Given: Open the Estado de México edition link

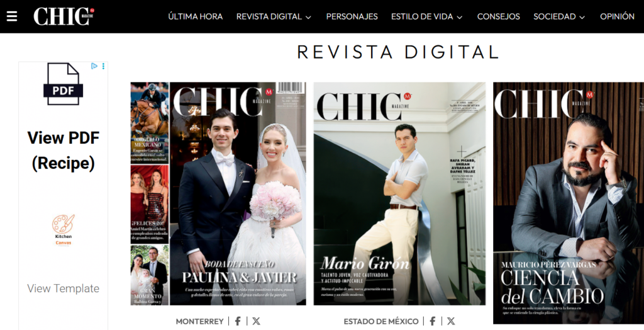Looking at the screenshot, I should click(381, 321).
